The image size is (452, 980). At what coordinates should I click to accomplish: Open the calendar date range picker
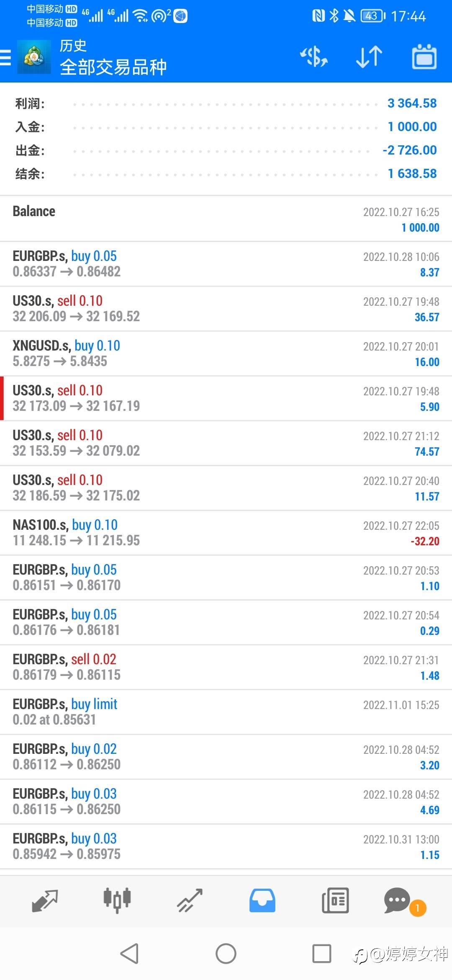click(424, 57)
